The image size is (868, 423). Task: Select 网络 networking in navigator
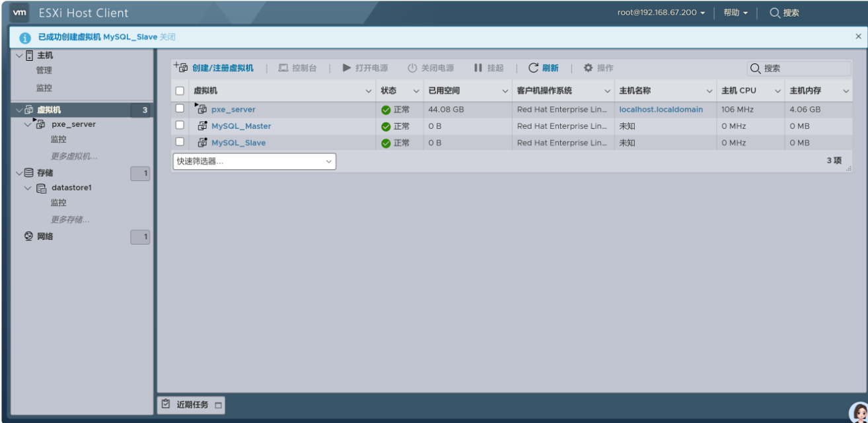[x=45, y=237]
